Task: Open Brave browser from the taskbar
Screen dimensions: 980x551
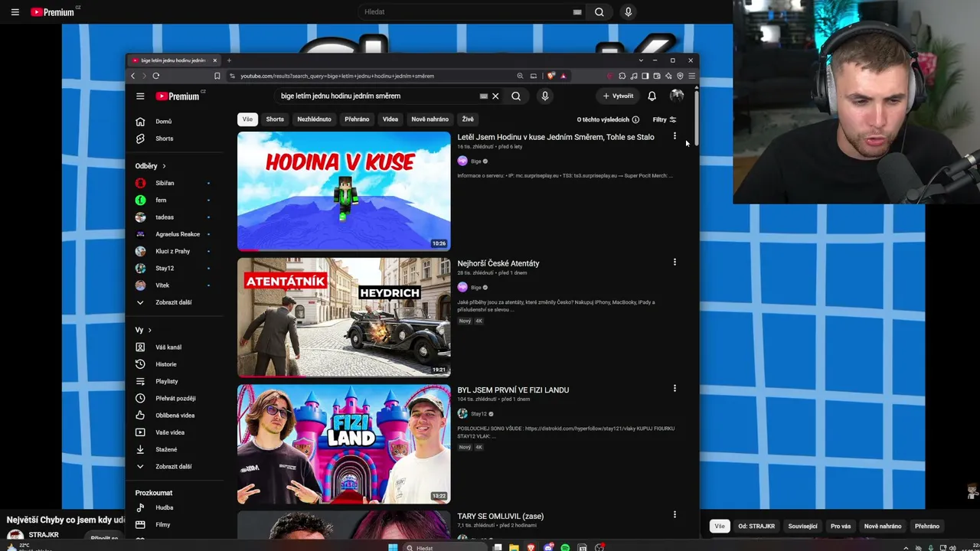Action: coord(531,547)
